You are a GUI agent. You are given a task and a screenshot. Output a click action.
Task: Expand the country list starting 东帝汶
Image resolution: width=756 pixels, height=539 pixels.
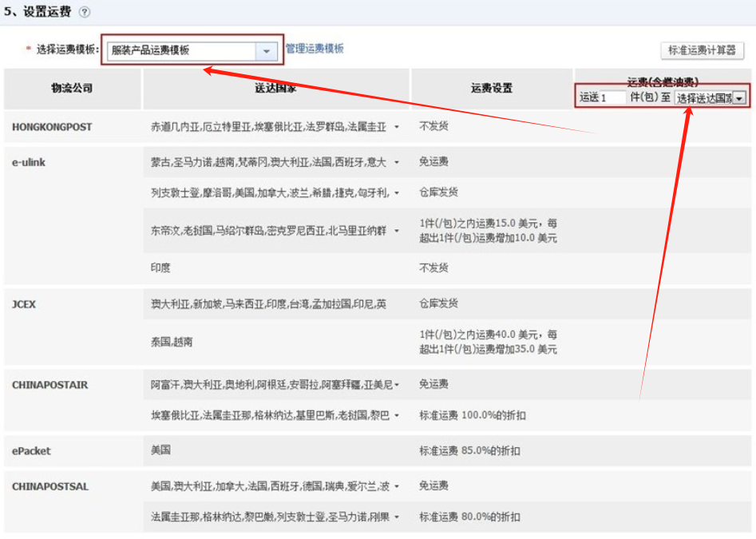tap(397, 231)
